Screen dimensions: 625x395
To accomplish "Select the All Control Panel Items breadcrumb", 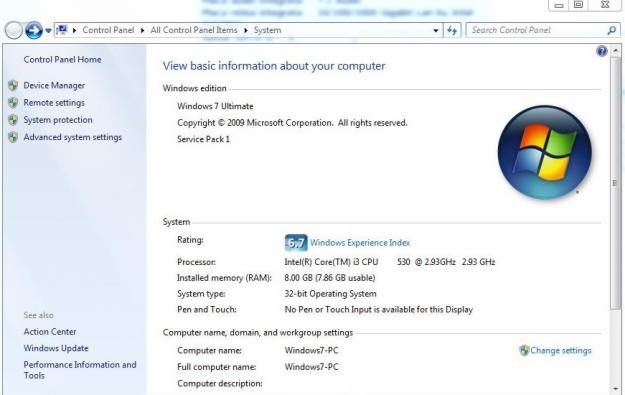I will (x=194, y=30).
